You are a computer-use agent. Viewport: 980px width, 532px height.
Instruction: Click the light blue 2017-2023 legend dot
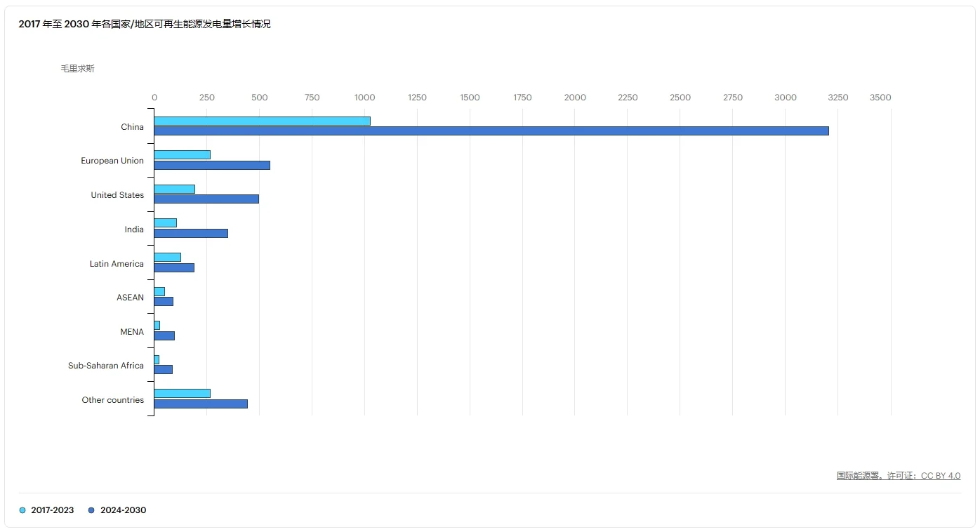[22, 510]
